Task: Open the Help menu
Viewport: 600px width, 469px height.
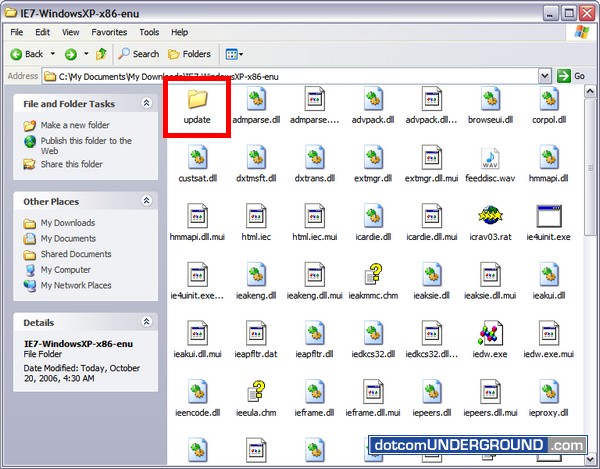Action: [x=179, y=32]
